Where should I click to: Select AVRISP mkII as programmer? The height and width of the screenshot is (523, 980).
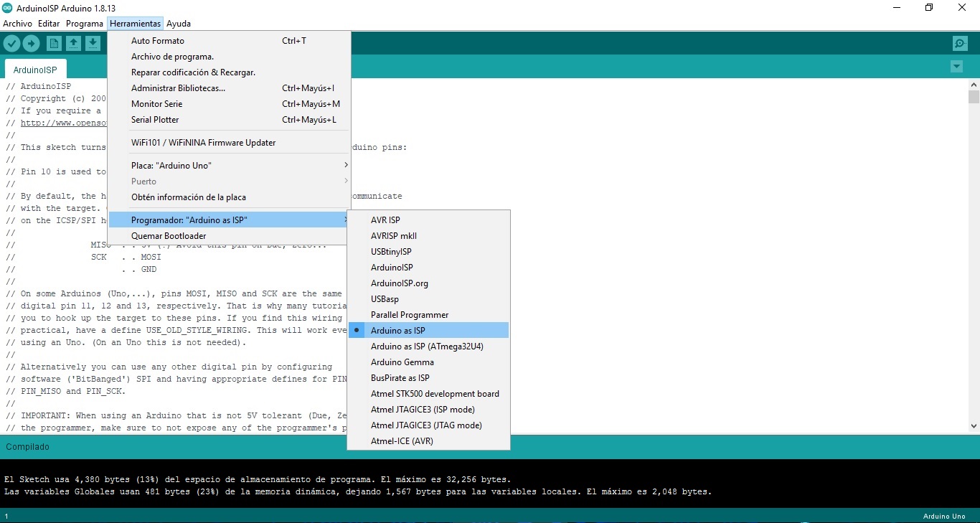(394, 235)
